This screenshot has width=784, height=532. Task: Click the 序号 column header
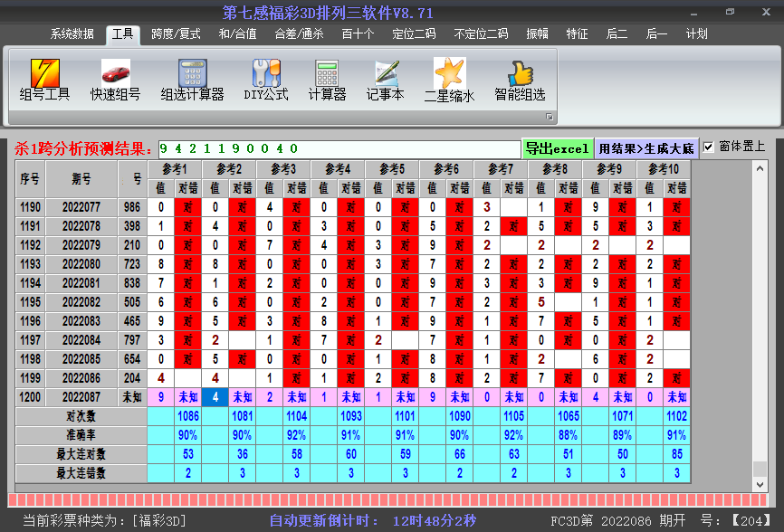[x=30, y=179]
